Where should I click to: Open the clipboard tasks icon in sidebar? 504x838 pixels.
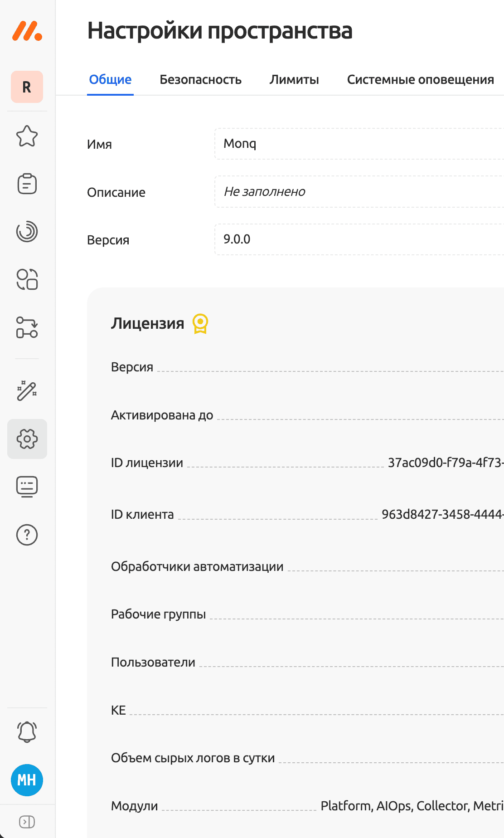click(x=27, y=184)
